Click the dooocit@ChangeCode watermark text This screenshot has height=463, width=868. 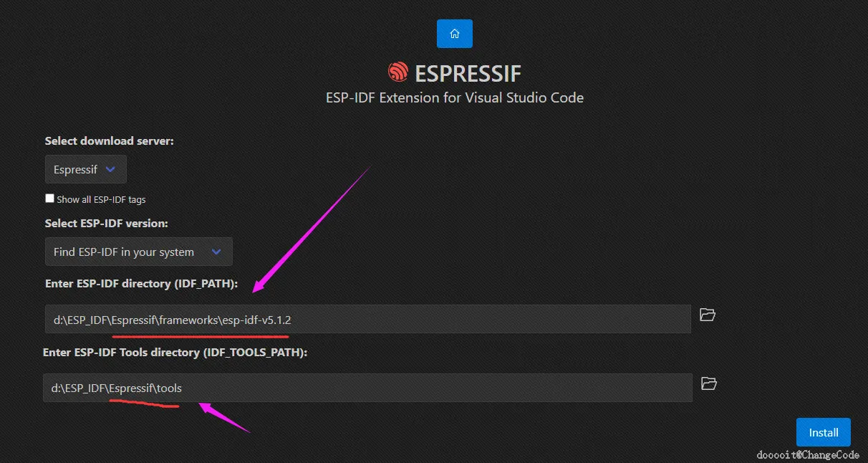pyautogui.click(x=809, y=455)
